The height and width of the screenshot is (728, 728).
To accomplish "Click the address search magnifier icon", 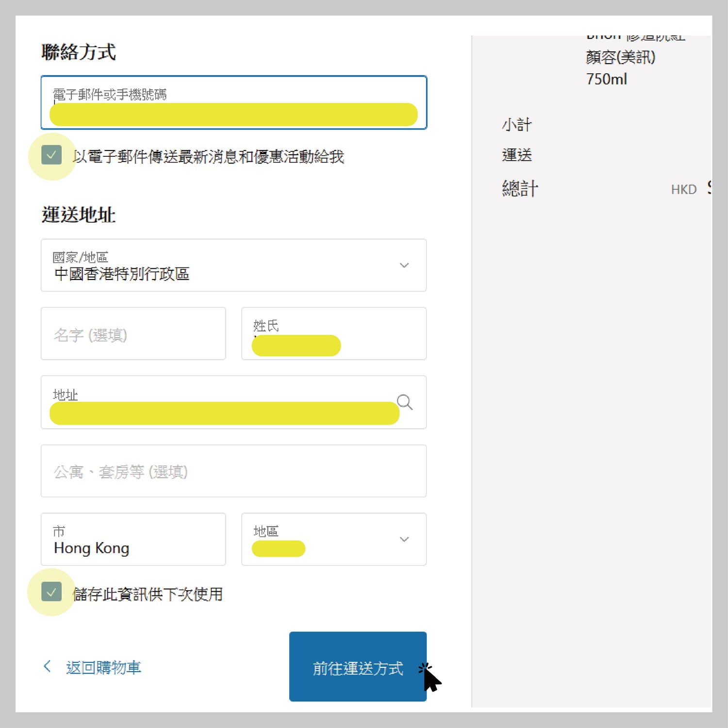I will [x=404, y=402].
